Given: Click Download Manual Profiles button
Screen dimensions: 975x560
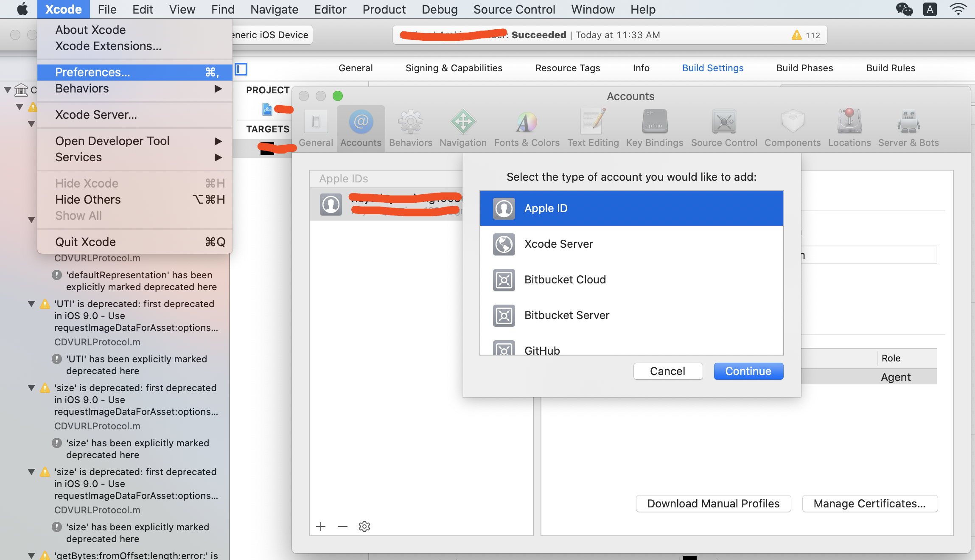Looking at the screenshot, I should tap(713, 504).
